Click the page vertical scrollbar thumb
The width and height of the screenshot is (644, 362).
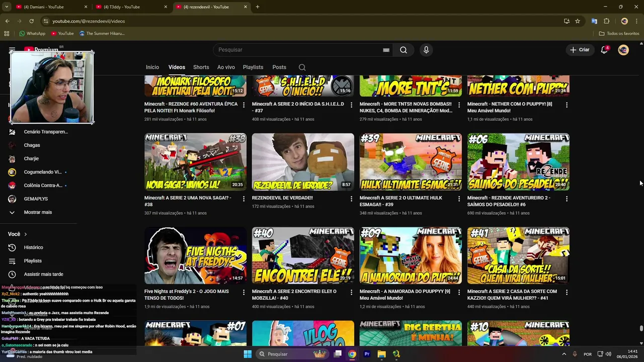pyautogui.click(x=641, y=328)
